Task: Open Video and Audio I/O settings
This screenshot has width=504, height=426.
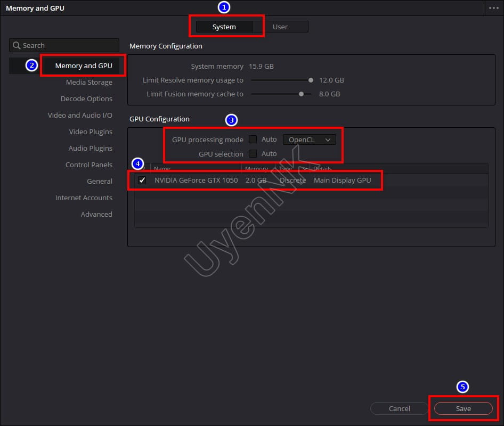Action: coord(80,116)
